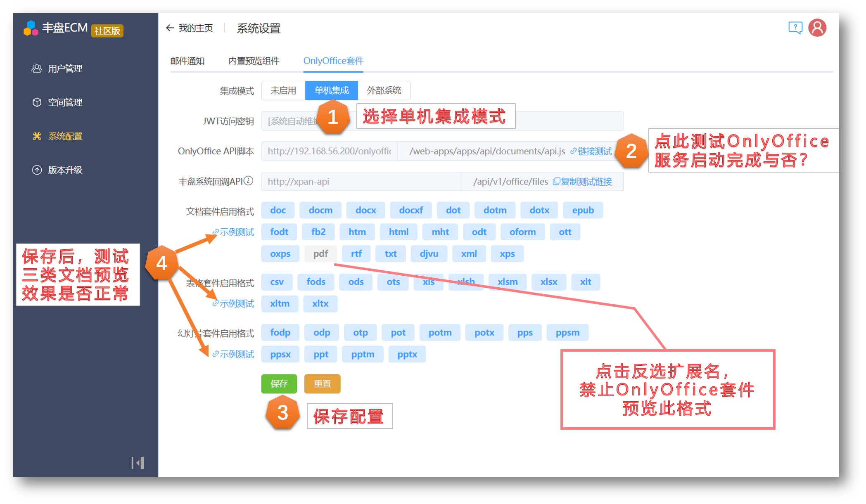Select 未启用 integration mode
Screen dimensions: 866x504
[283, 90]
